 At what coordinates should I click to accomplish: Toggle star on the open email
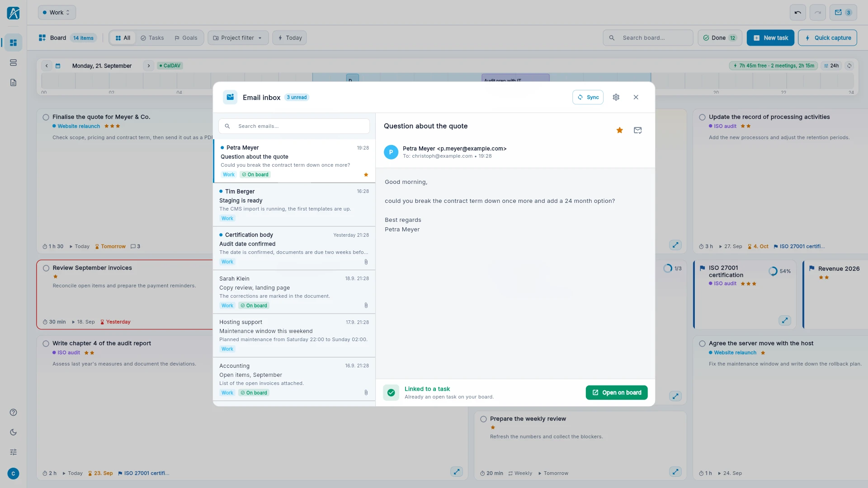point(620,130)
